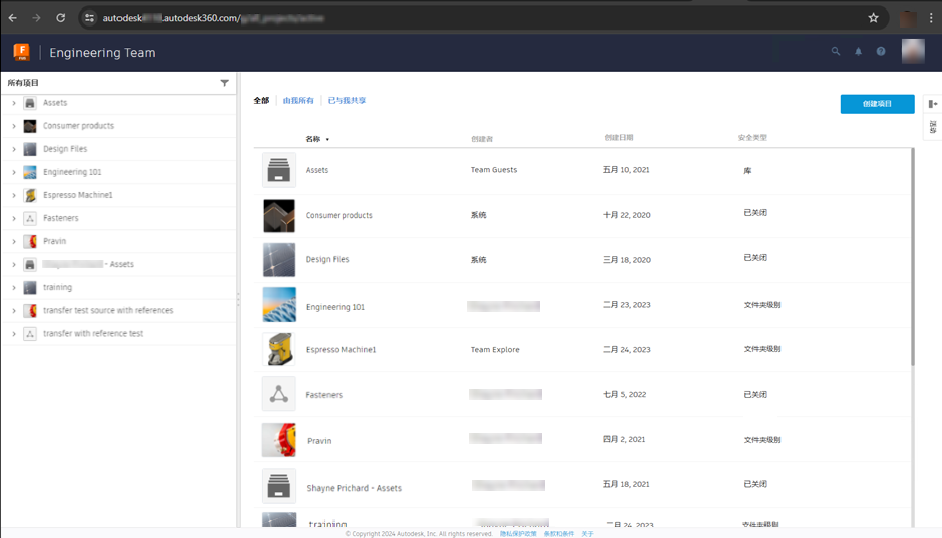Screen dimensions: 942x538
Task: Open the Pravin project link in list
Action: click(319, 441)
